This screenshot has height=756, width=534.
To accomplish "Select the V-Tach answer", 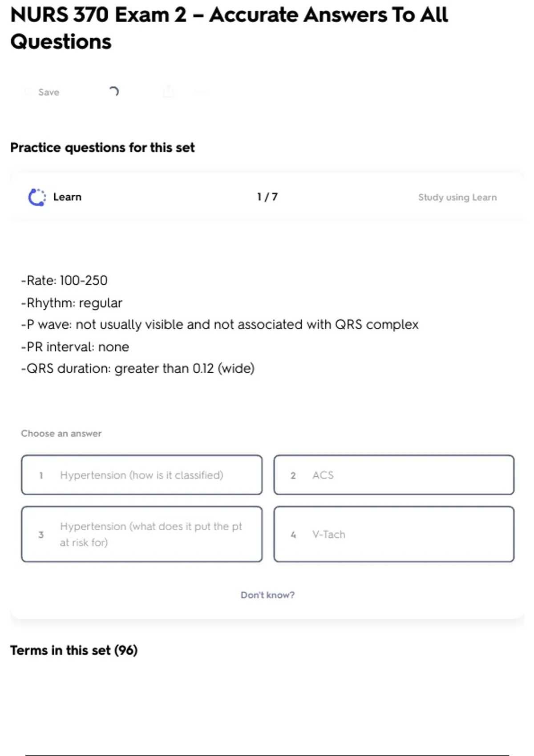I will pos(394,534).
